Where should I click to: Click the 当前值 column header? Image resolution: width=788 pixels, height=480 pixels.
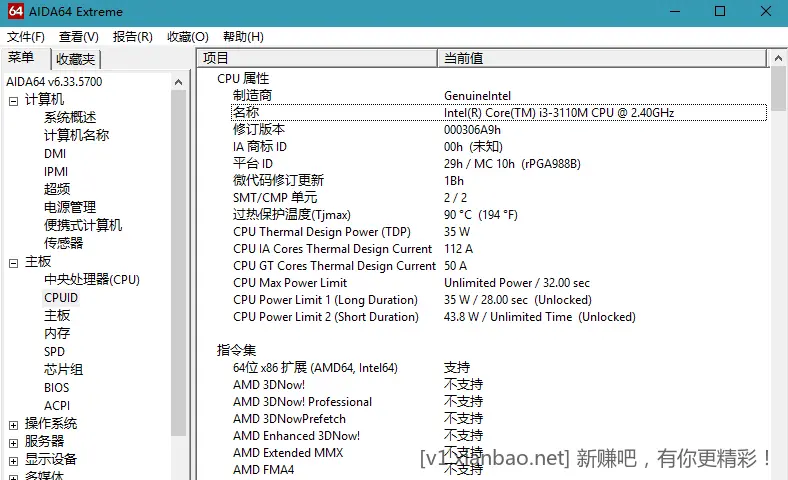602,58
